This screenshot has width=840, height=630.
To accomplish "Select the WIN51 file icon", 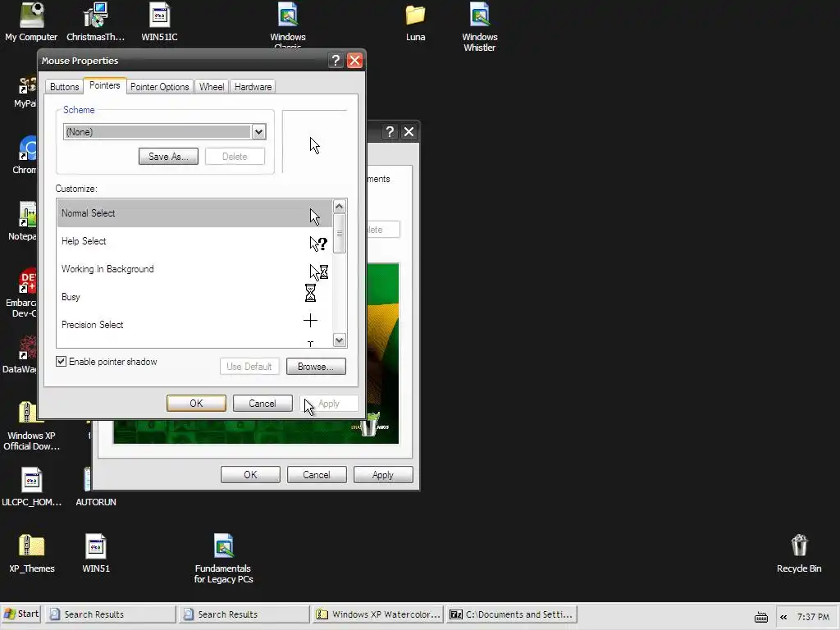I will 96,553.
